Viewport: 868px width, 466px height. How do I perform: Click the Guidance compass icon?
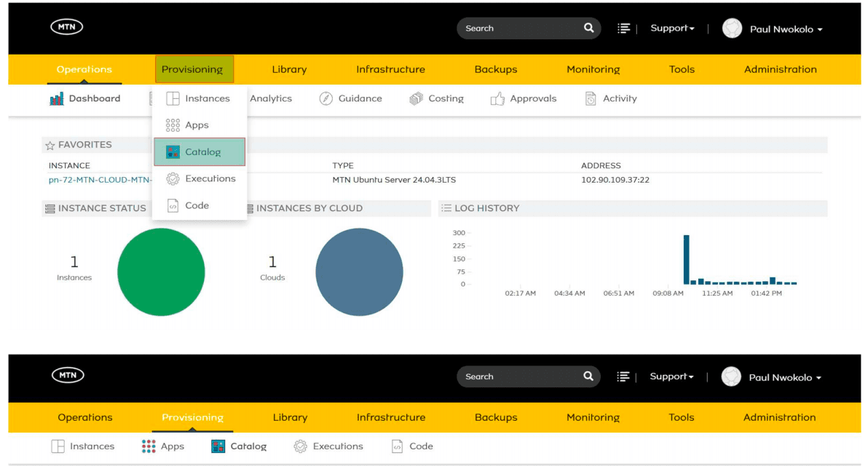pyautogui.click(x=326, y=98)
